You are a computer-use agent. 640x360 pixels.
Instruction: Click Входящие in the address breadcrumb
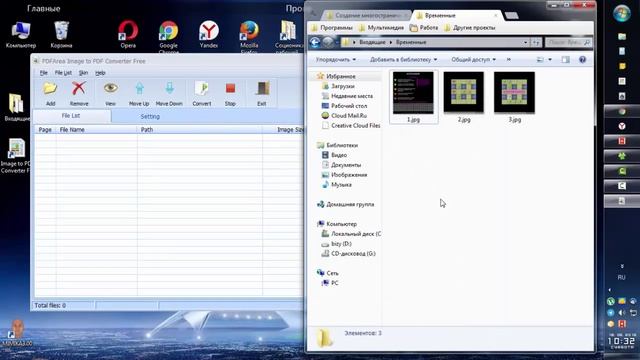(x=372, y=42)
